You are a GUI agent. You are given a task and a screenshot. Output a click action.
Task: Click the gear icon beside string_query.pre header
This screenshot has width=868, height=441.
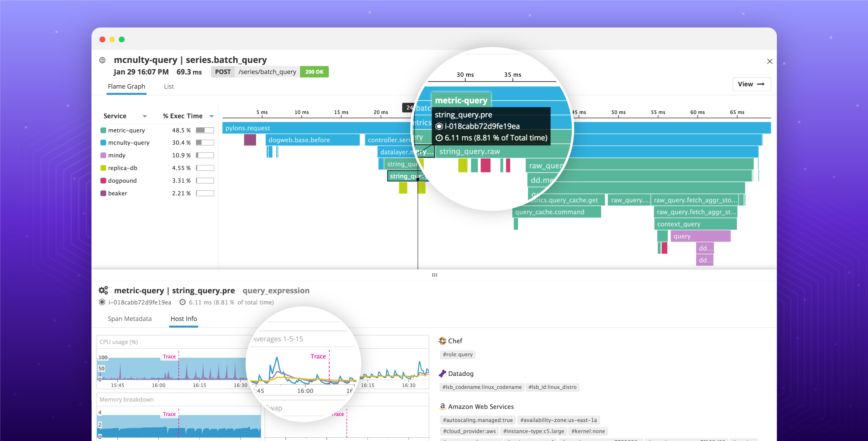click(103, 290)
